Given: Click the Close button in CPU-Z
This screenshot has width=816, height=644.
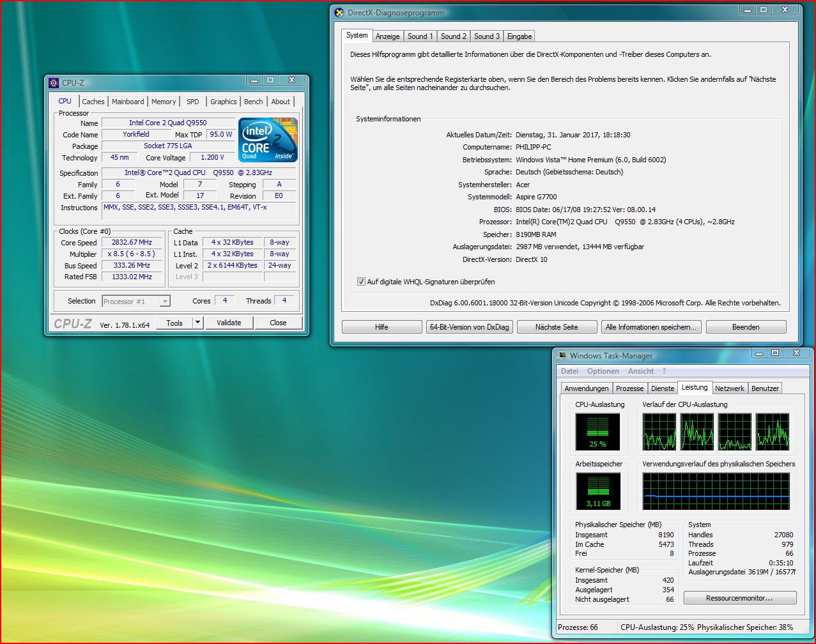Looking at the screenshot, I should pos(278,323).
